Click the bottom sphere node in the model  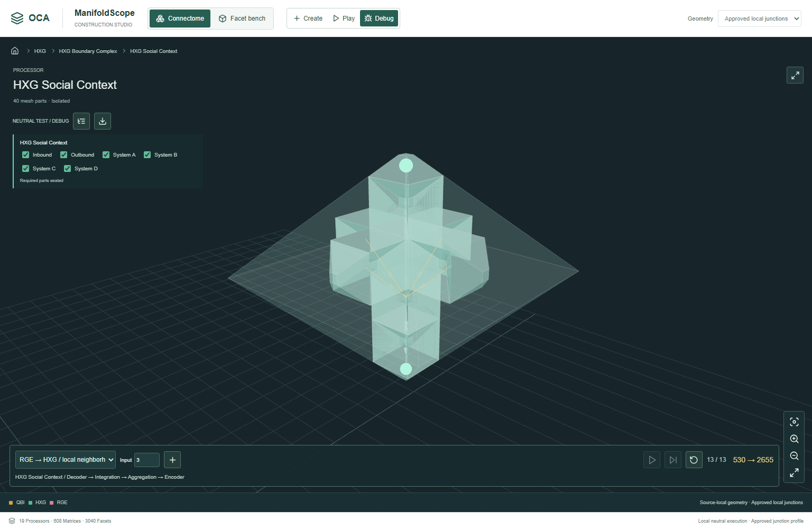pyautogui.click(x=406, y=369)
